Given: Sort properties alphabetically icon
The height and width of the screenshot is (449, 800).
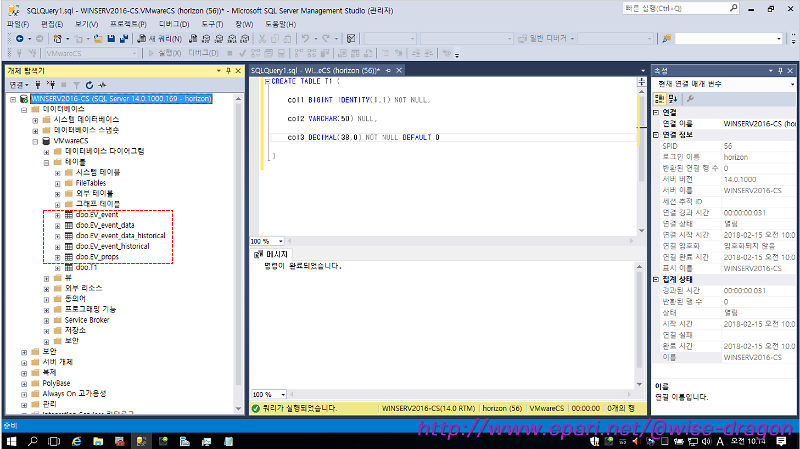Looking at the screenshot, I should (672, 98).
